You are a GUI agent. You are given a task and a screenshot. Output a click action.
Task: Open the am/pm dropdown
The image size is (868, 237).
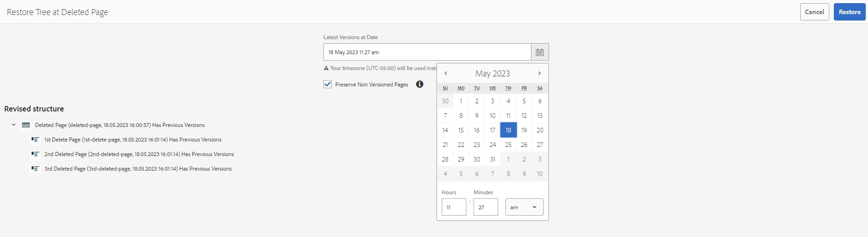pyautogui.click(x=525, y=207)
